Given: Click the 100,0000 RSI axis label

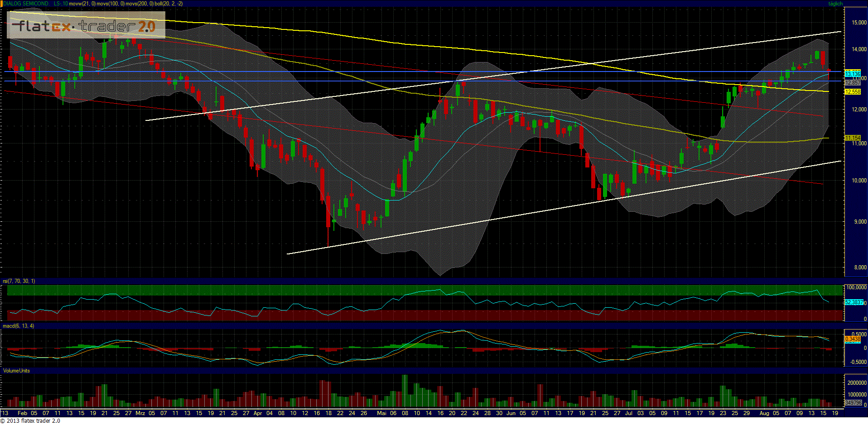Looking at the screenshot, I should click(857, 287).
